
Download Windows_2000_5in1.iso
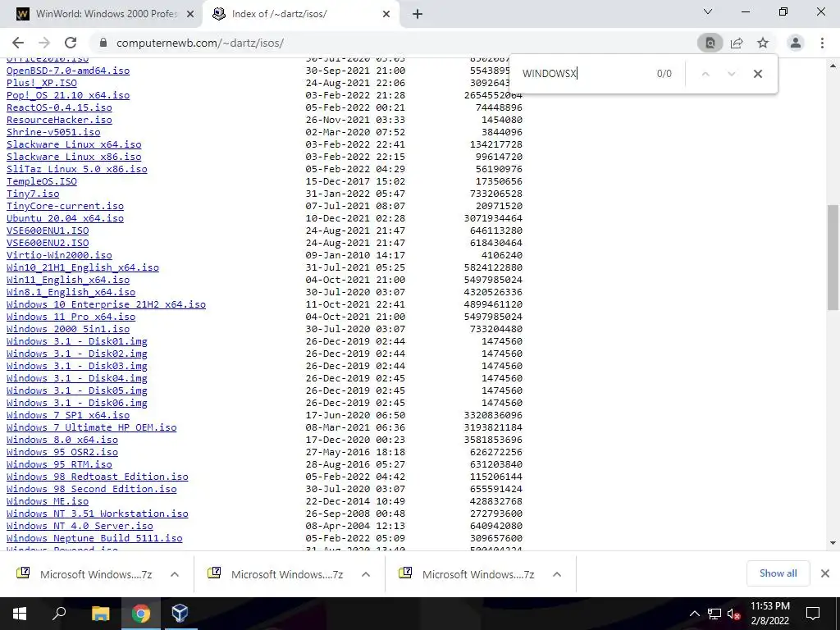point(68,329)
